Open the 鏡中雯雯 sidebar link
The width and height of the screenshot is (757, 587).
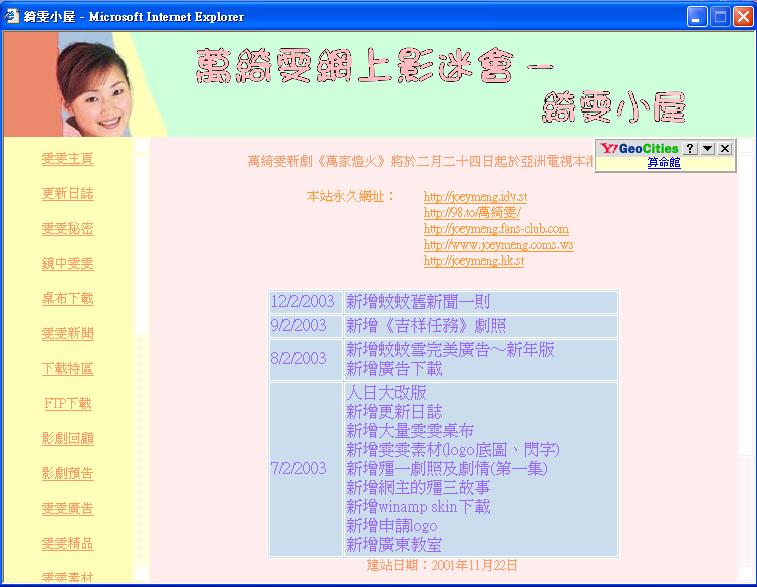tap(68, 264)
